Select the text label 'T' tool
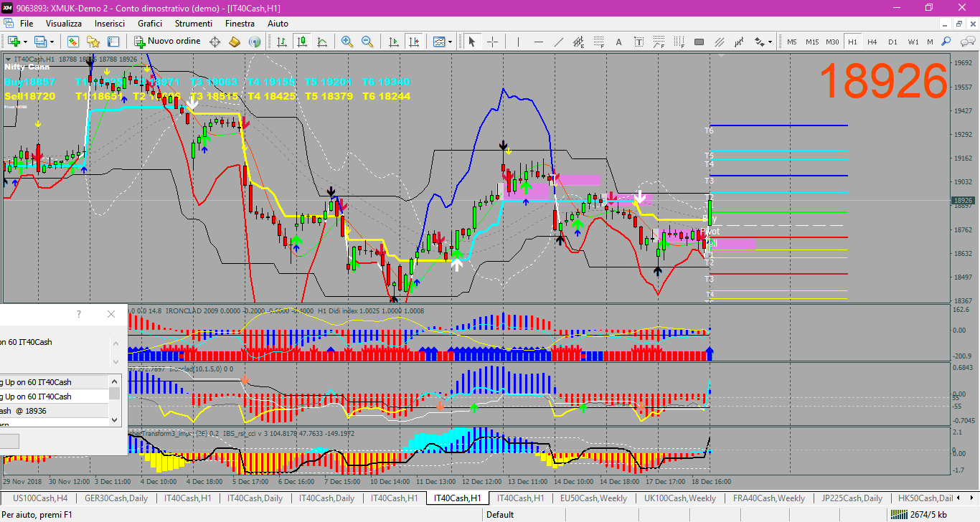 [639, 42]
